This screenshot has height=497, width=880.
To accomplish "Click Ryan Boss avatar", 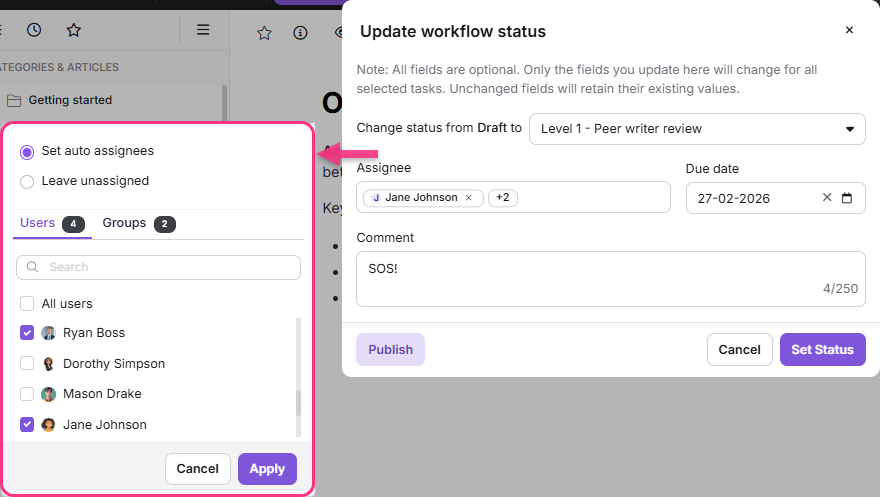I will (x=49, y=333).
